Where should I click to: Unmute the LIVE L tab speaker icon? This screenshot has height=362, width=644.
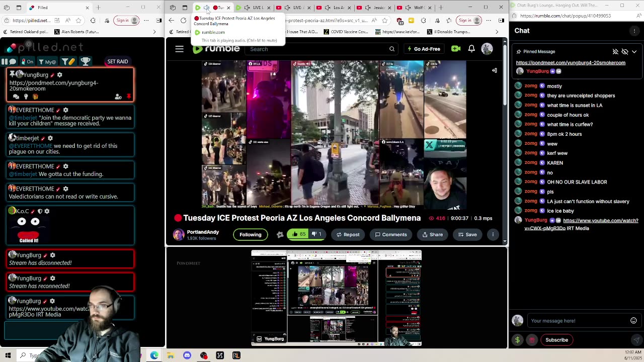click(x=246, y=8)
